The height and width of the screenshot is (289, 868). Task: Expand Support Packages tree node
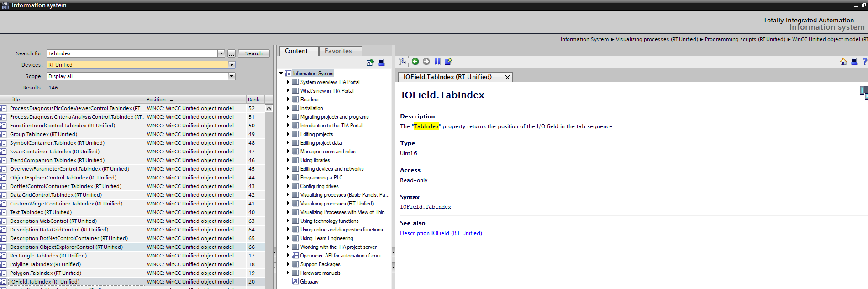[x=288, y=264]
